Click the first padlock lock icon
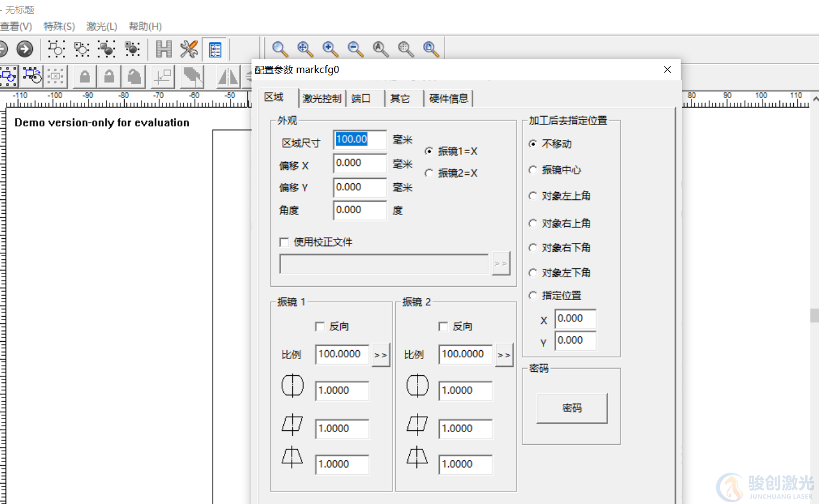819x504 pixels. pyautogui.click(x=85, y=76)
